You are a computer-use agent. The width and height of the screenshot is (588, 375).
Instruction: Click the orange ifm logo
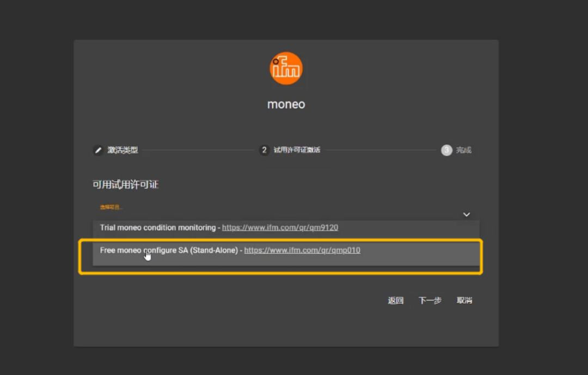tap(286, 69)
